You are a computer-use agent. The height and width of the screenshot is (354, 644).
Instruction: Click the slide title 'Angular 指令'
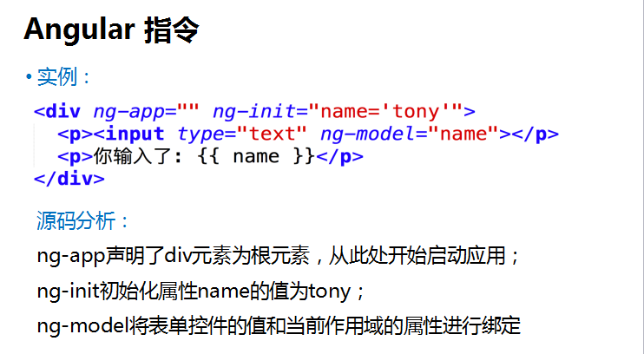(111, 30)
